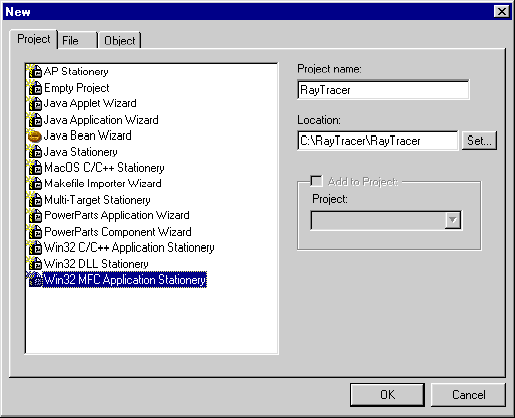
Task: Select Java Application Wizard in list
Action: pyautogui.click(x=101, y=120)
